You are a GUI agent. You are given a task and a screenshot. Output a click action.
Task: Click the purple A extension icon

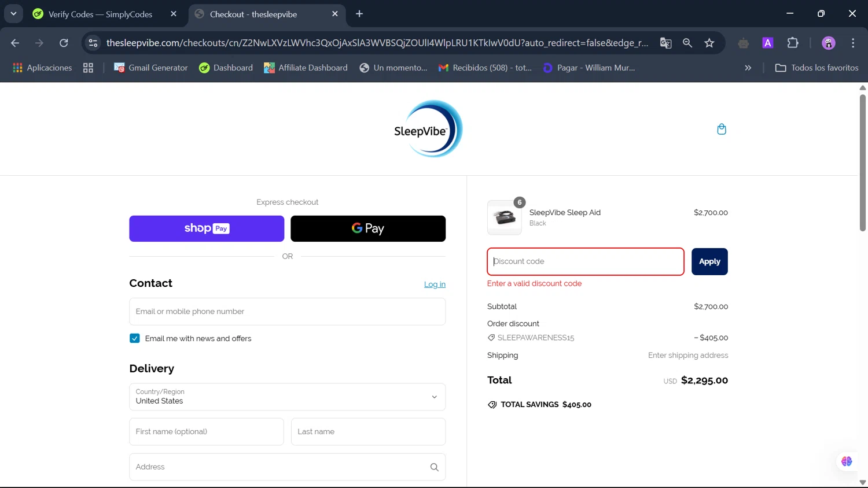coord(768,43)
